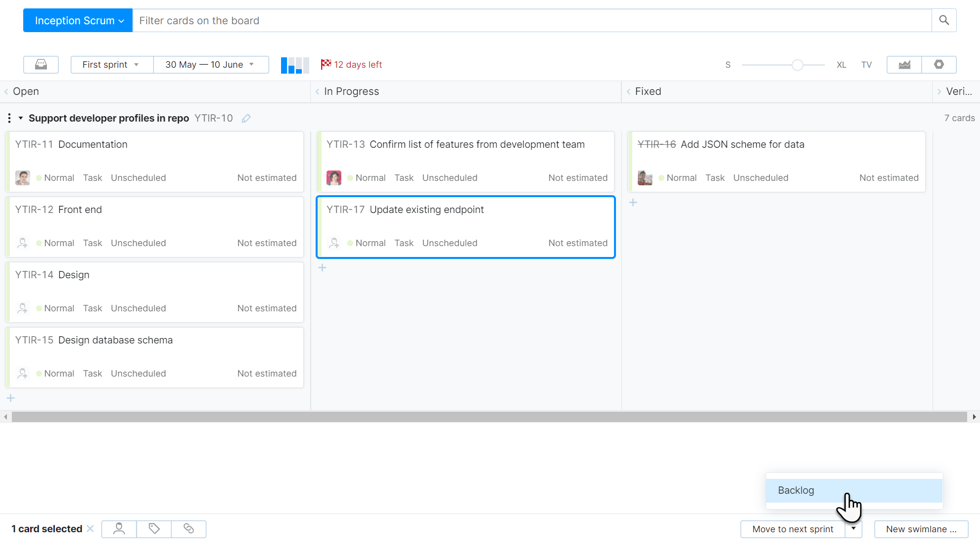Open the burndown chart icon
This screenshot has width=980, height=552.
(x=903, y=64)
